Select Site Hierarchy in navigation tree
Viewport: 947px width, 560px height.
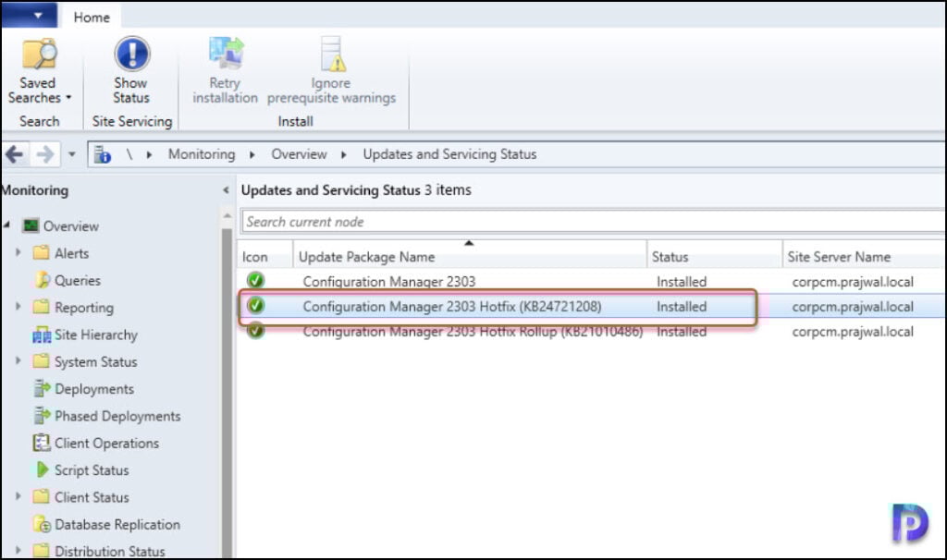(x=96, y=335)
